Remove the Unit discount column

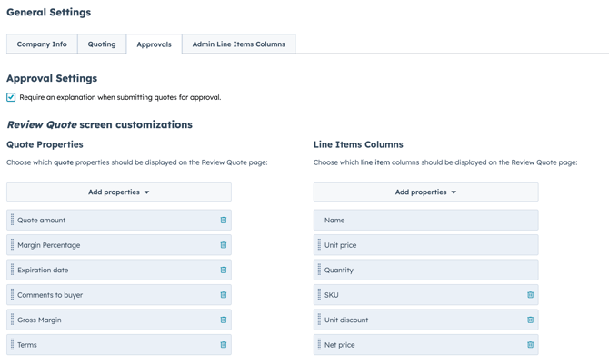click(x=530, y=320)
